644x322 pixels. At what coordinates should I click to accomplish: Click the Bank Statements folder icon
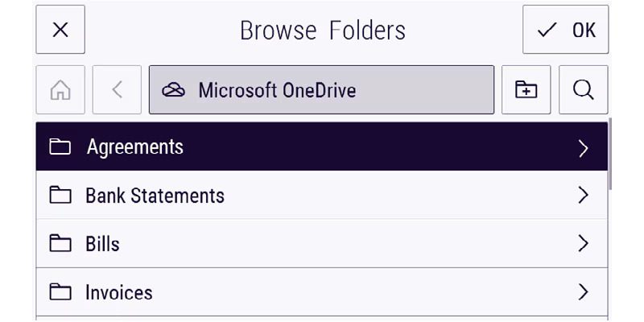point(60,196)
